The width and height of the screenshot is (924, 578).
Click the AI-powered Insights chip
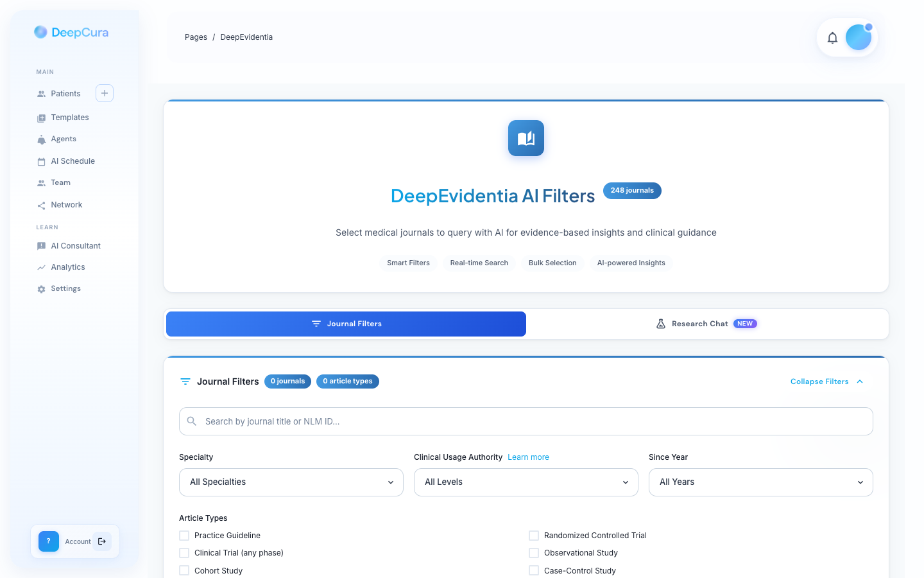631,263
